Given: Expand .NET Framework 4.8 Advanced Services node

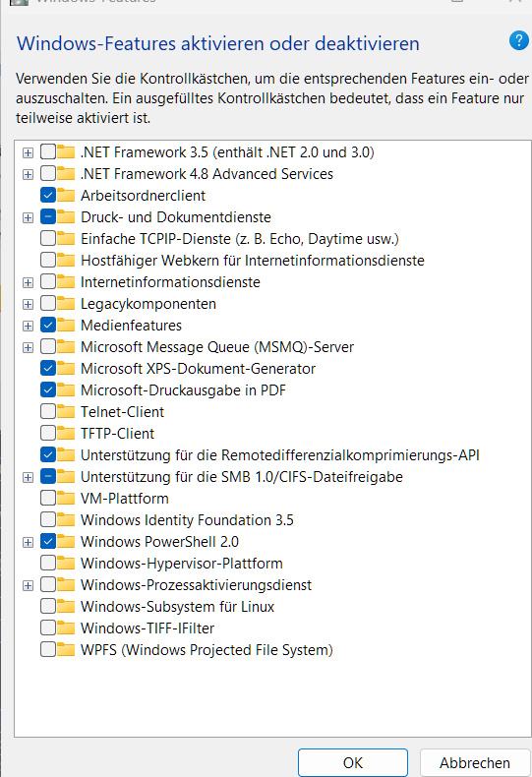Looking at the screenshot, I should pos(29,174).
